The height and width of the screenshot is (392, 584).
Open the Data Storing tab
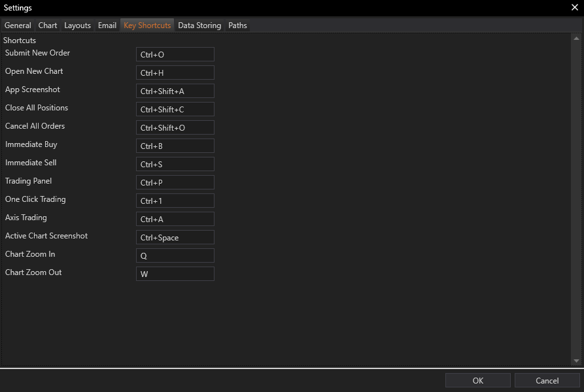[199, 25]
